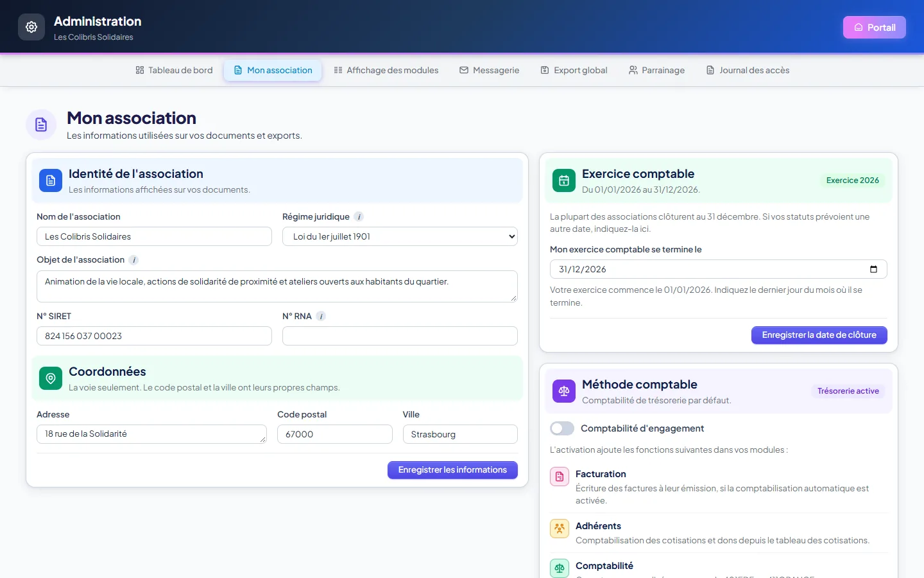924x578 pixels.
Task: Click the Mon association page header document icon
Action: click(x=41, y=125)
